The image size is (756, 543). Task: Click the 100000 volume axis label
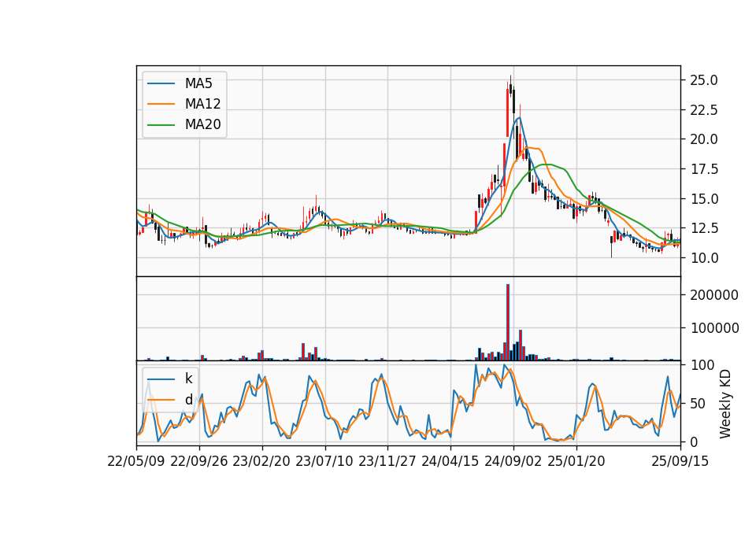coord(714,328)
